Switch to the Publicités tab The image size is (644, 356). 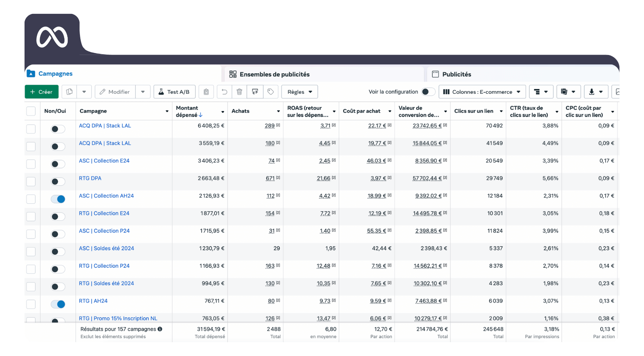[x=456, y=74]
